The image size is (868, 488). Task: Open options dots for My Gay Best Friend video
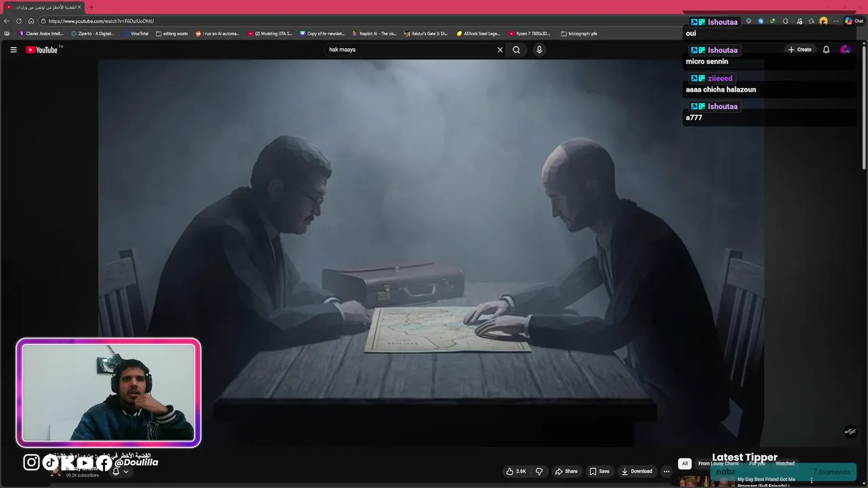pyautogui.click(x=811, y=481)
